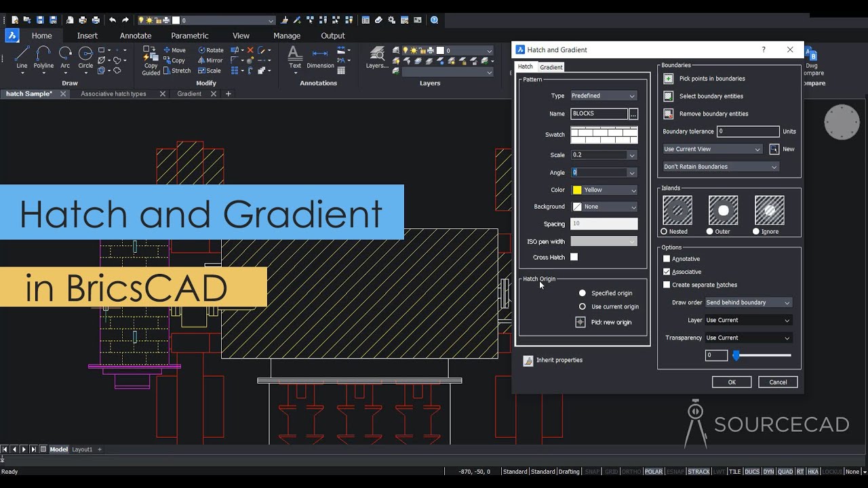Image resolution: width=868 pixels, height=488 pixels.
Task: Open the Color dropdown set to Yellow
Action: [604, 190]
